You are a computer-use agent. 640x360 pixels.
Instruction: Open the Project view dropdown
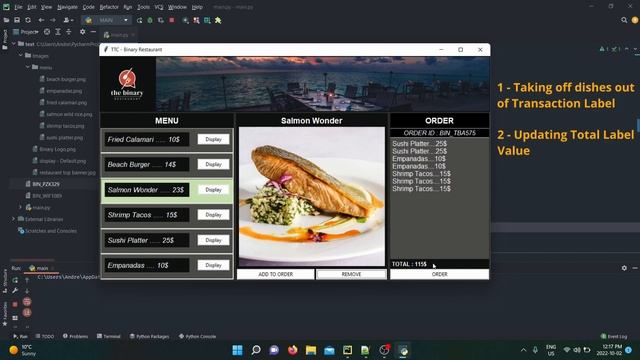click(x=26, y=32)
